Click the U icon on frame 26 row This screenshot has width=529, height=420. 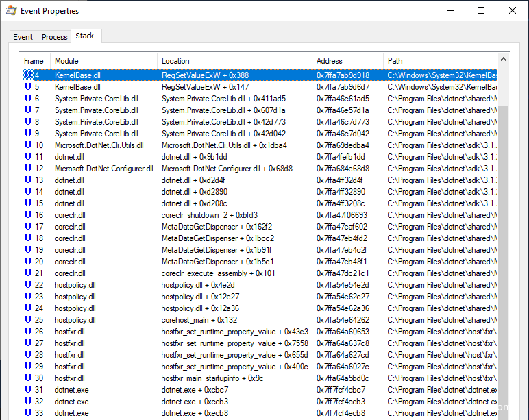[27, 332]
